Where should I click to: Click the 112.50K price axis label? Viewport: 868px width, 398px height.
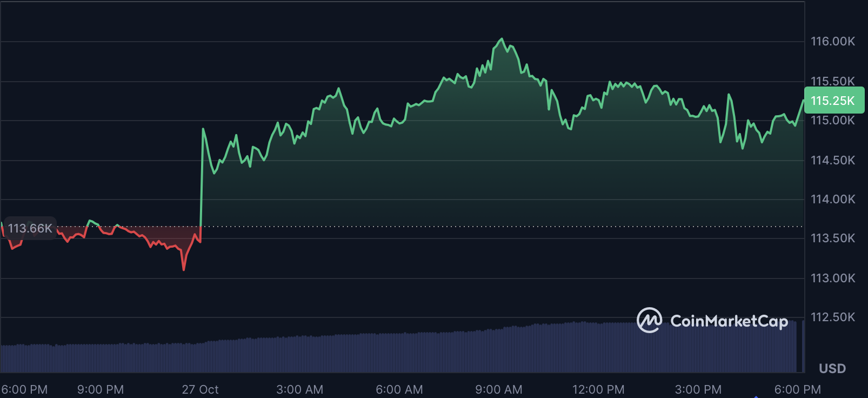(x=833, y=317)
